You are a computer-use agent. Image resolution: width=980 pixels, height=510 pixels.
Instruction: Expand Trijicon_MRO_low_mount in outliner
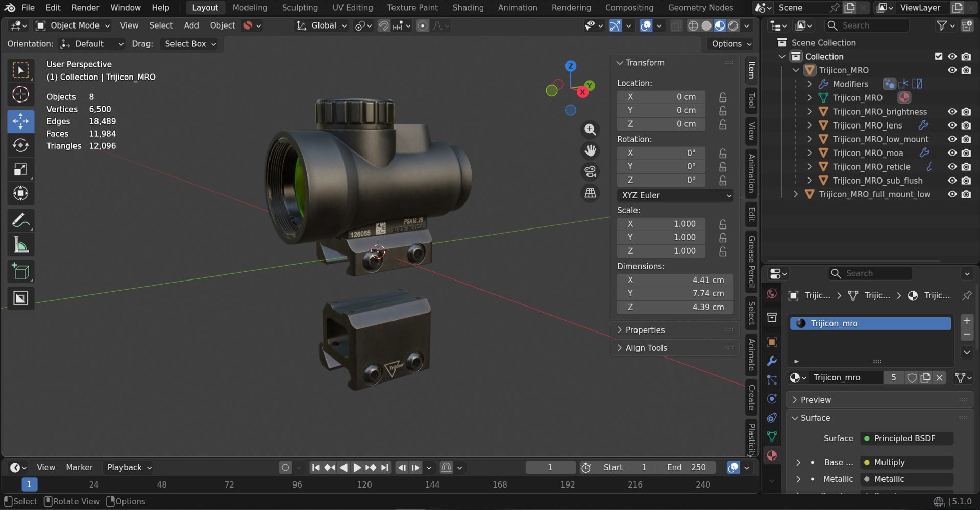[810, 139]
